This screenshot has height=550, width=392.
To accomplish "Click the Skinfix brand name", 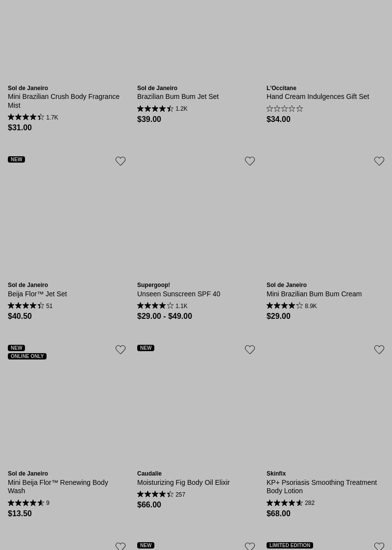I will pyautogui.click(x=276, y=474).
